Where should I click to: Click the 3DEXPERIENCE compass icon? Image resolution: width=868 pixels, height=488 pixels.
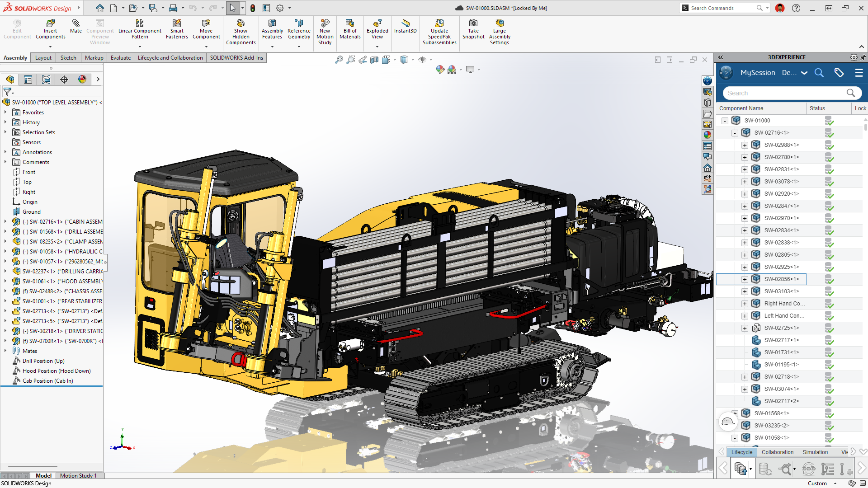click(726, 73)
